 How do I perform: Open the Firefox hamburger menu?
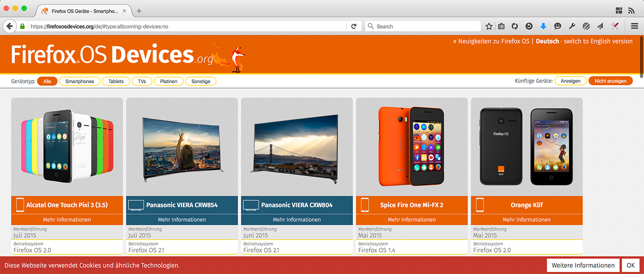coord(634,26)
